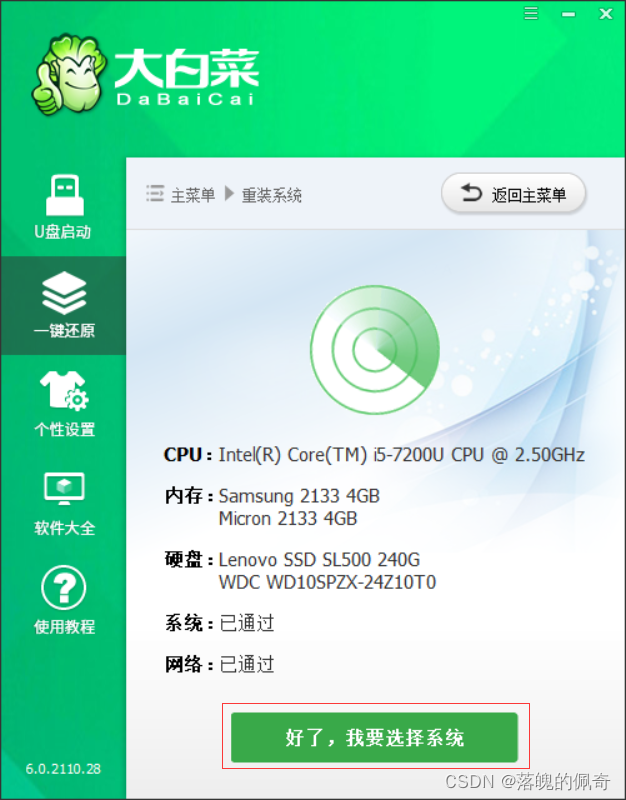Click the 重装系统 breadcrumb
The image size is (626, 800).
pos(271,195)
